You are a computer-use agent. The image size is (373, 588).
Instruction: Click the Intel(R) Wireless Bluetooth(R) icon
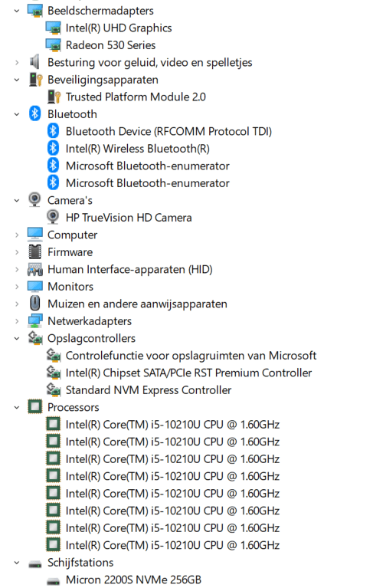[53, 149]
